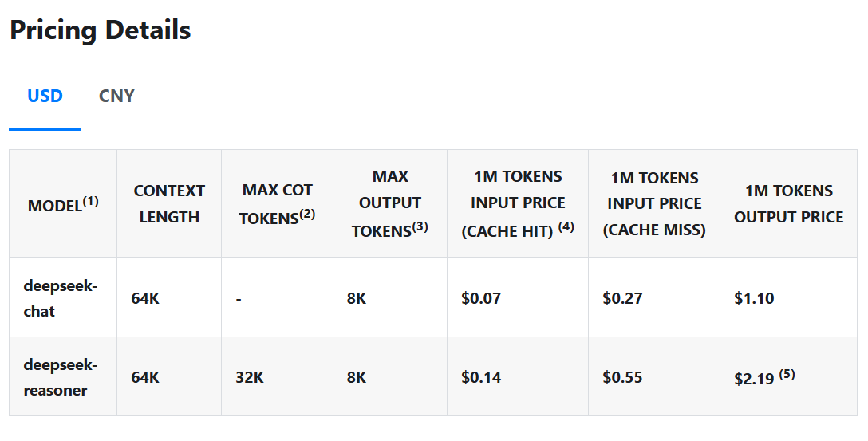The height and width of the screenshot is (441, 868).
Task: Click the $2.19 output price
Action: (x=754, y=379)
